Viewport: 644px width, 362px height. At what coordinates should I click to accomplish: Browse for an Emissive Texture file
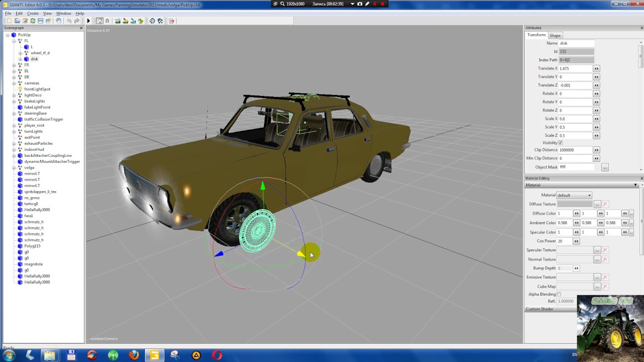pos(597,278)
